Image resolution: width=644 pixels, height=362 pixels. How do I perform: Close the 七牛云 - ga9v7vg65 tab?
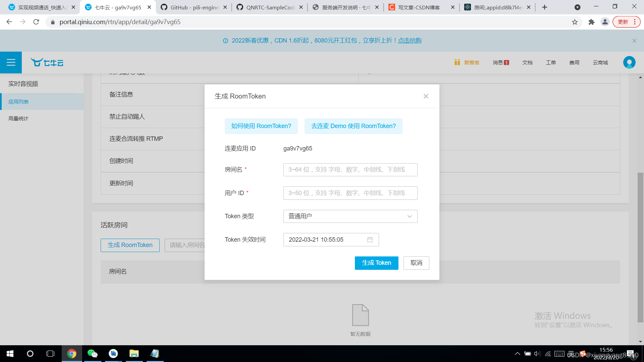pos(149,7)
